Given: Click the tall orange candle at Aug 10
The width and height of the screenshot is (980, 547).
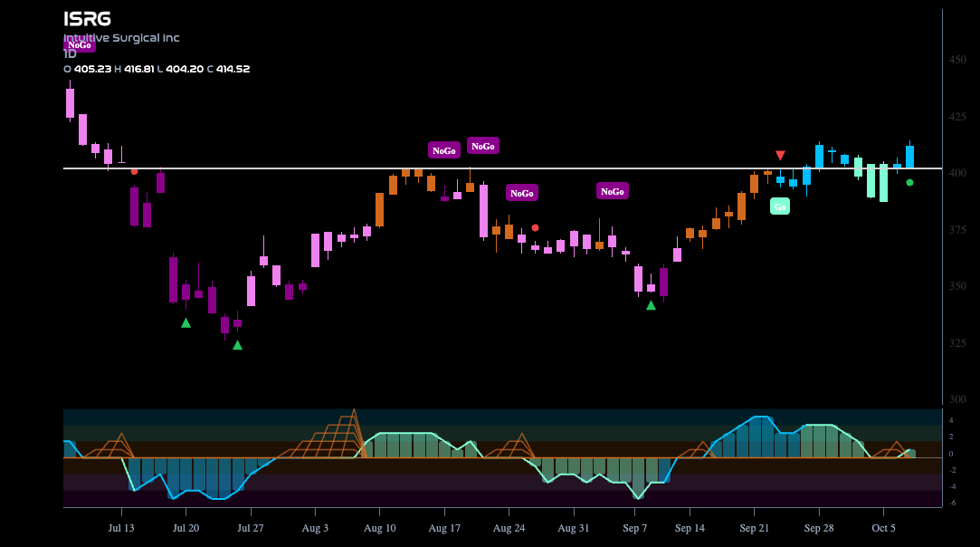Looking at the screenshot, I should point(379,210).
